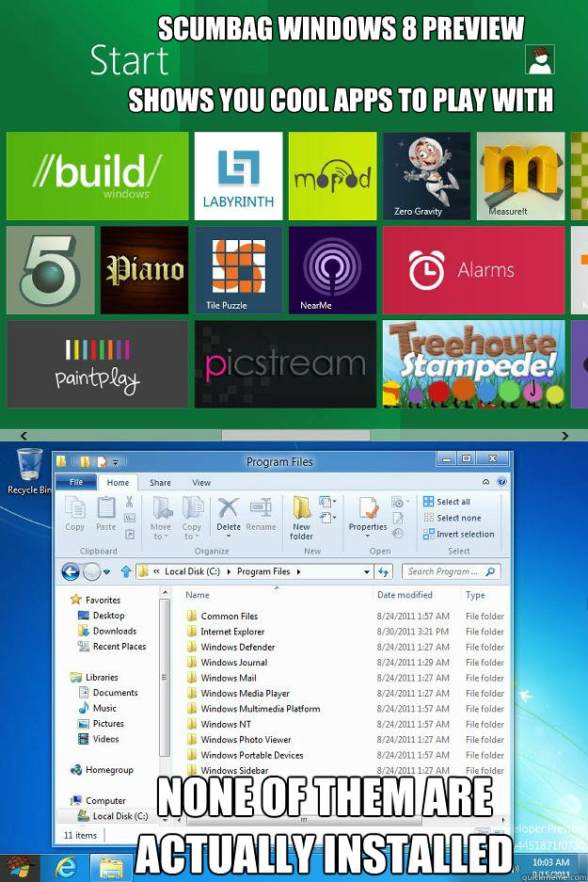Open File Explorer taskbar icon
This screenshot has width=588, height=882.
pos(112,868)
